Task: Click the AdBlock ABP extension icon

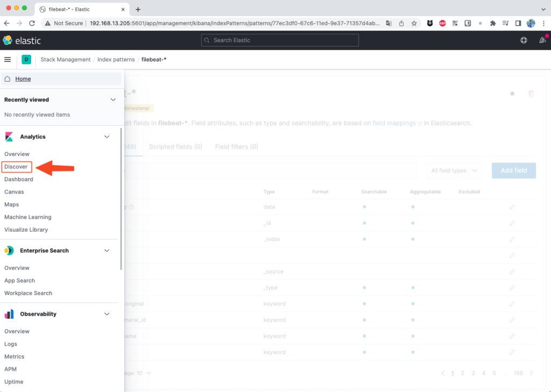Action: tap(442, 23)
